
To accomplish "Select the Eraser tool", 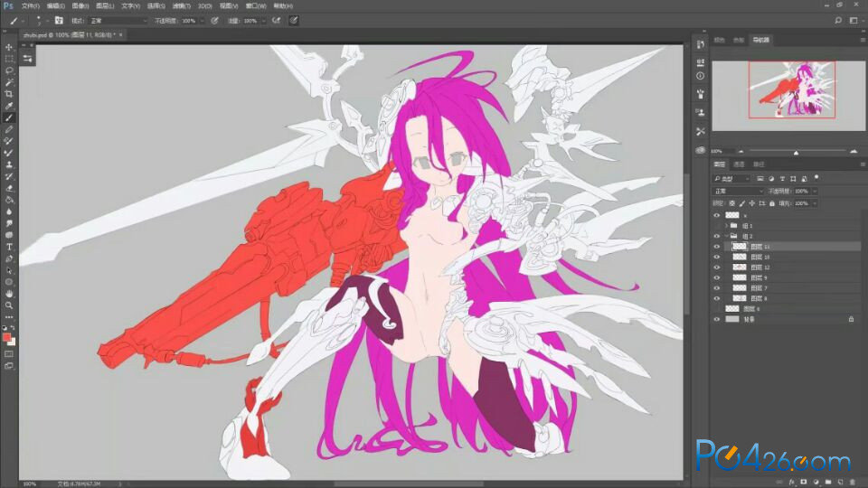I will 9,188.
